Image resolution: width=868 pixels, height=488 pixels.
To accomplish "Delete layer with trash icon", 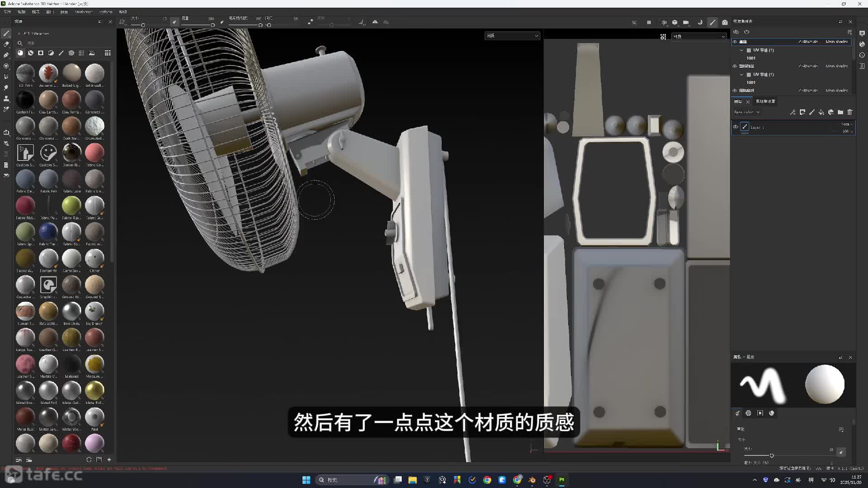I will [850, 112].
